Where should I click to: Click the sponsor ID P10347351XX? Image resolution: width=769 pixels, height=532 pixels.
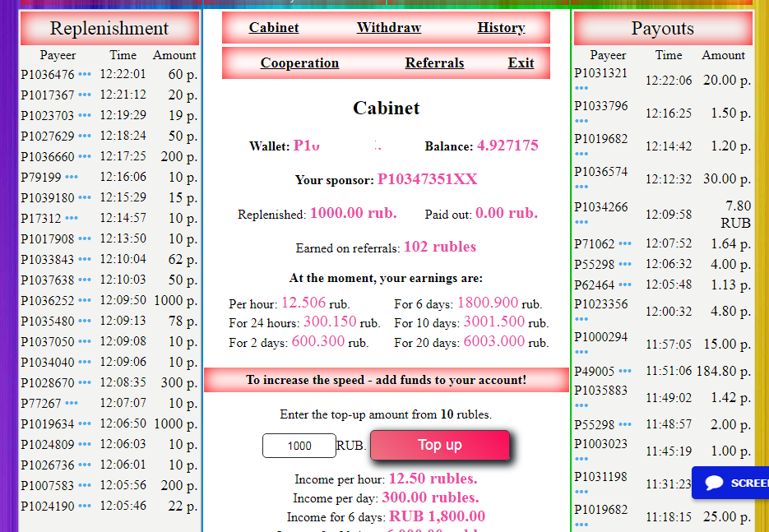click(x=427, y=180)
